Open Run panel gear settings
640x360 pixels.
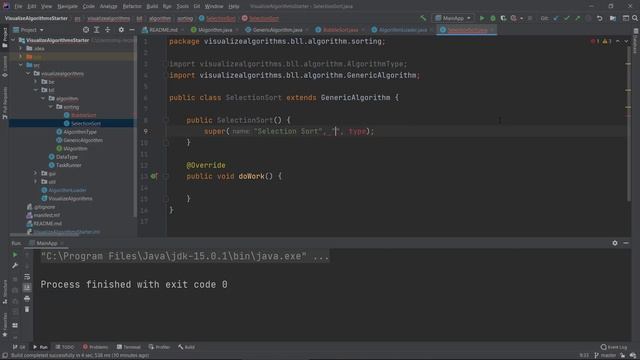[615, 243]
